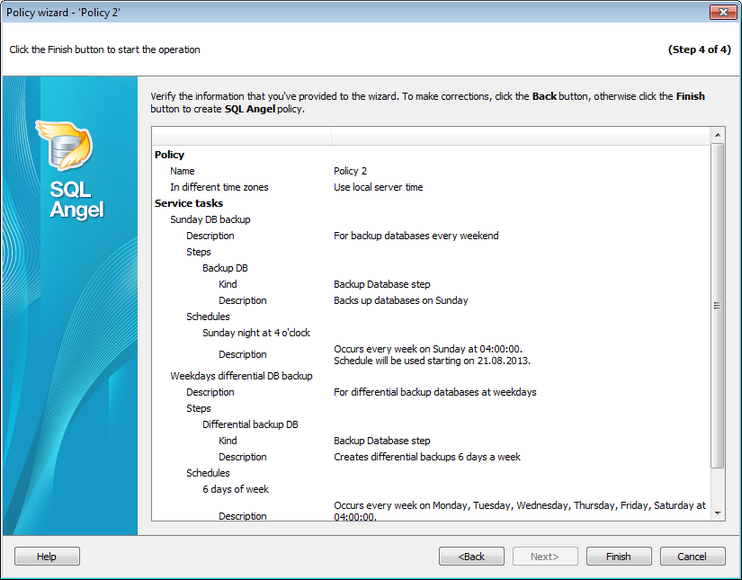Click the Finish button
742x580 pixels.
(618, 556)
